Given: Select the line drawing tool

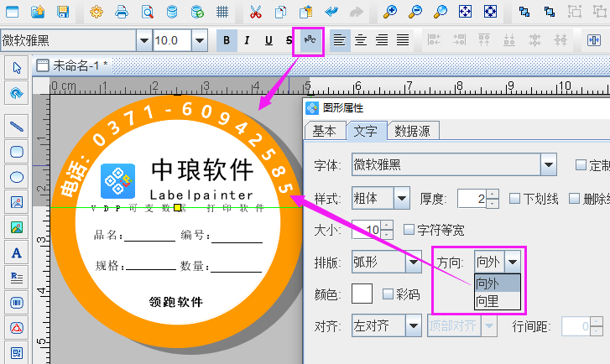Looking at the screenshot, I should click(x=16, y=127).
